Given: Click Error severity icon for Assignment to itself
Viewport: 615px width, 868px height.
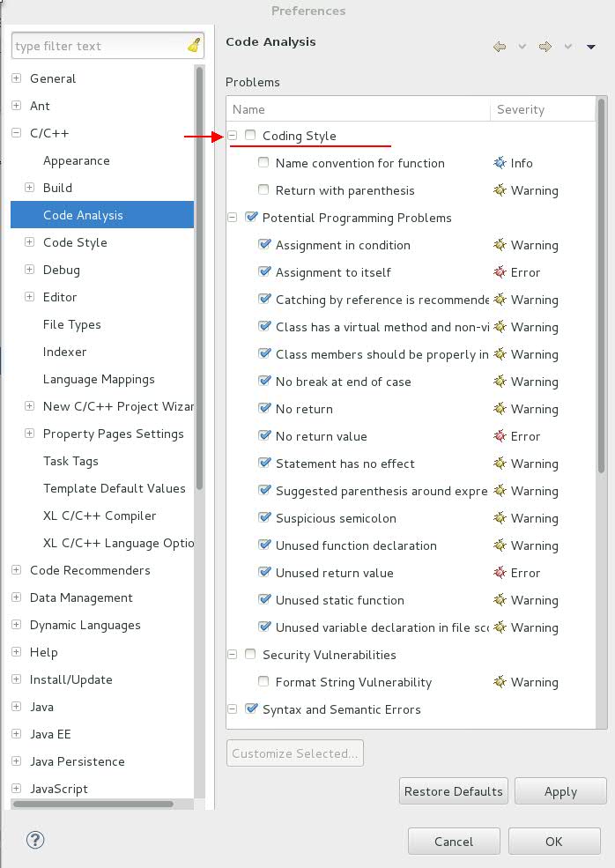Looking at the screenshot, I should pyautogui.click(x=500, y=272).
